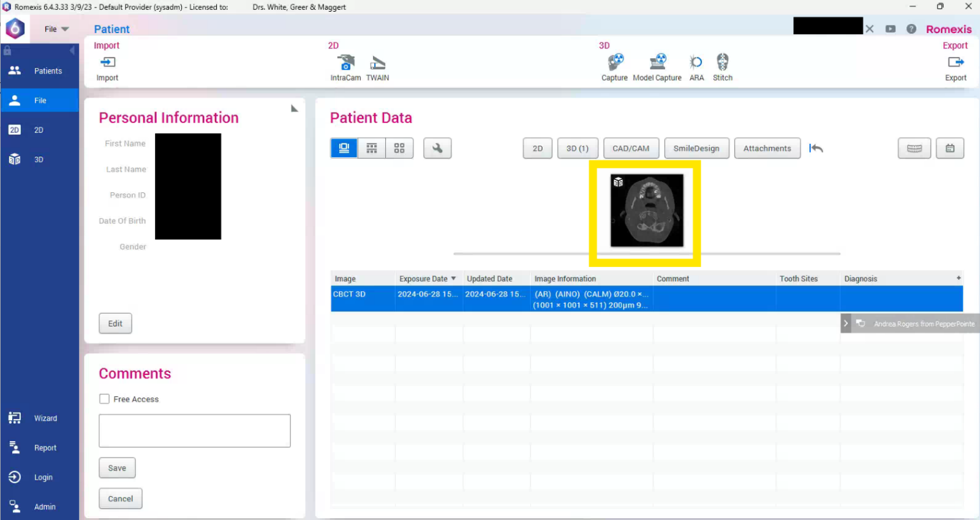The width and height of the screenshot is (980, 520).
Task: Enable the Free Access checkbox
Action: pos(105,399)
